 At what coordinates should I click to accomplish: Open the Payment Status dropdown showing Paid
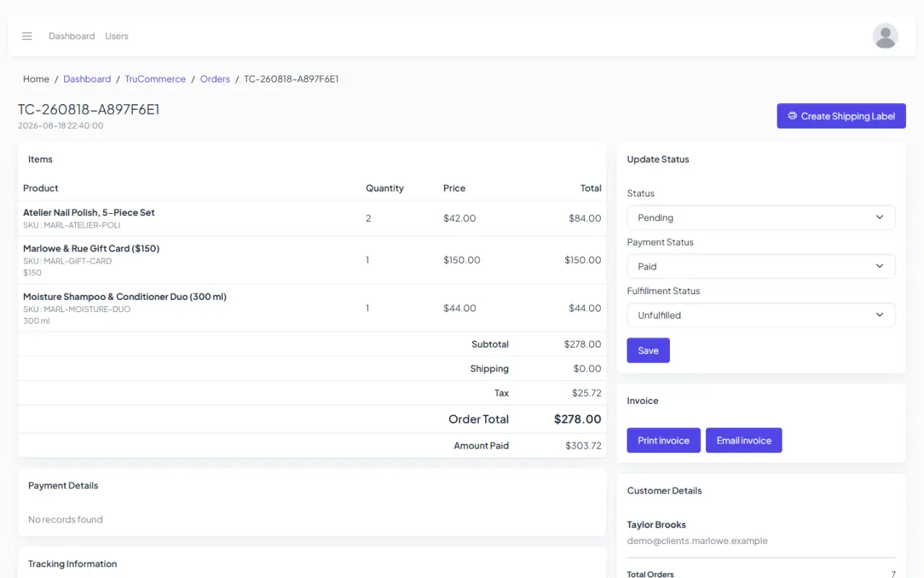(761, 267)
